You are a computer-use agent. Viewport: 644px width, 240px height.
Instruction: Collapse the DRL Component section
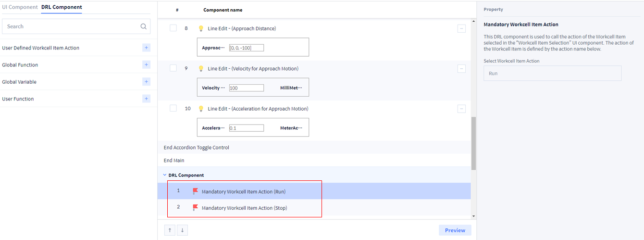click(x=165, y=176)
